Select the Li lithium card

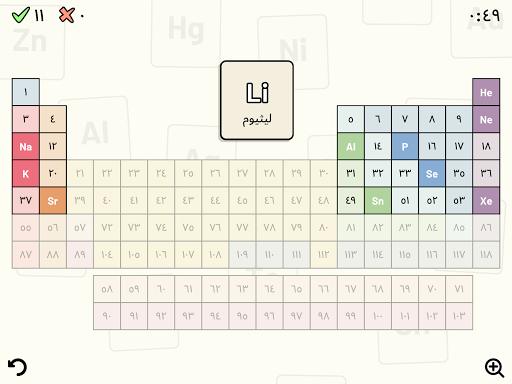[257, 100]
